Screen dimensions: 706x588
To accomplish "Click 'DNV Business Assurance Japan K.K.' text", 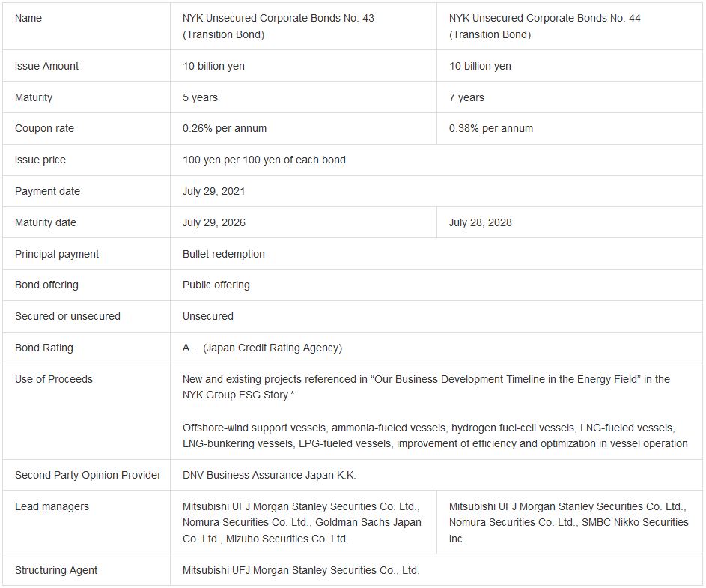I will point(269,475).
